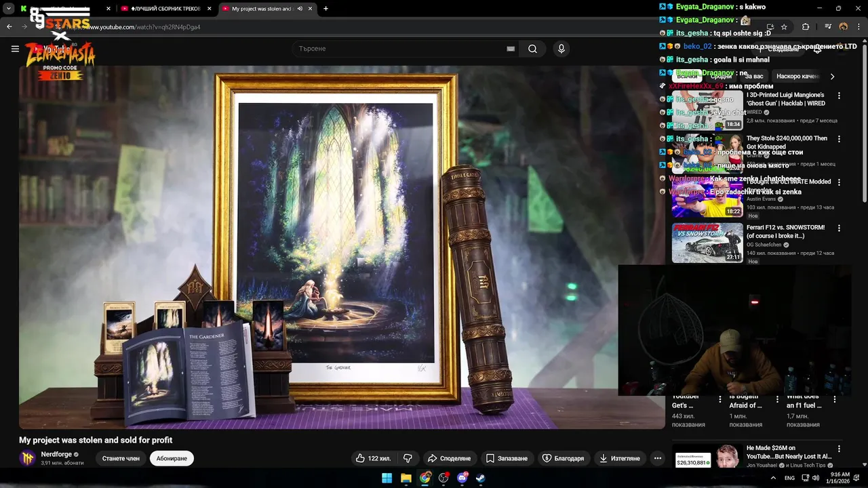Open Discord from the taskbar
Screen dimensions: 868x488
pyautogui.click(x=462, y=478)
